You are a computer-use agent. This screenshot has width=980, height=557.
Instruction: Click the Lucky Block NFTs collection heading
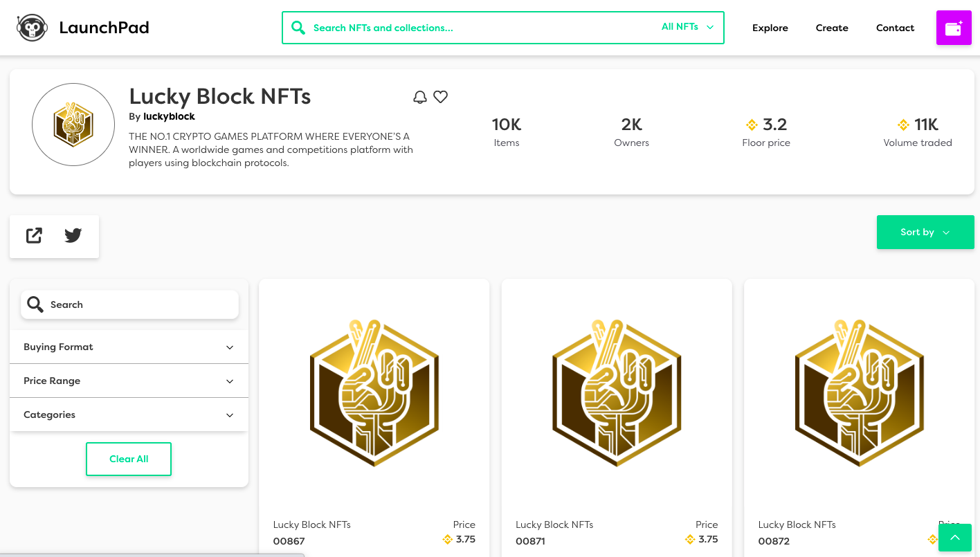coord(220,96)
